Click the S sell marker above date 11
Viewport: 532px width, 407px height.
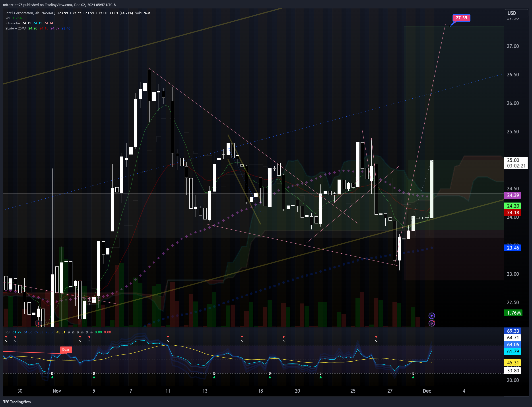(x=168, y=339)
